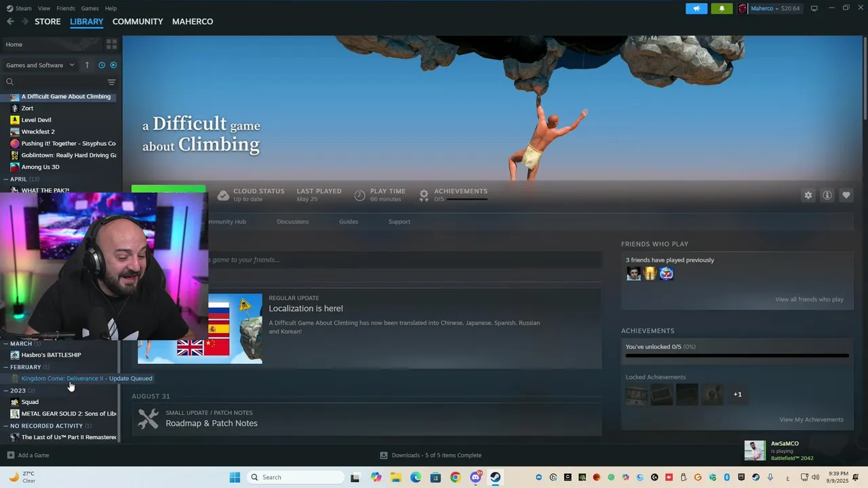
Task: Open the announcements megaphone button
Action: pos(696,8)
